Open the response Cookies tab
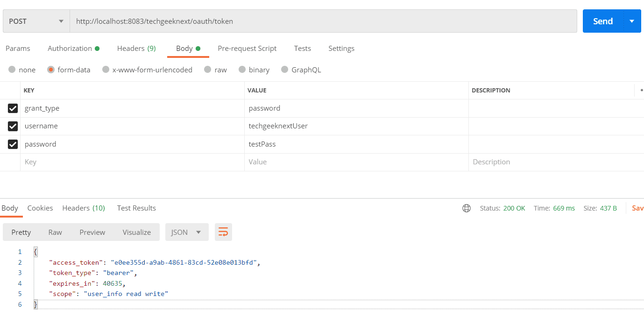 coord(40,208)
